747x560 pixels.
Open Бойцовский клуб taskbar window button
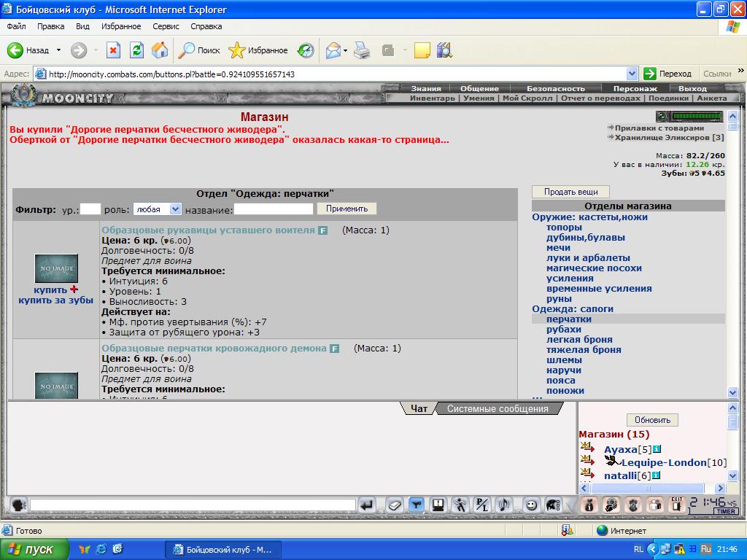pyautogui.click(x=223, y=550)
